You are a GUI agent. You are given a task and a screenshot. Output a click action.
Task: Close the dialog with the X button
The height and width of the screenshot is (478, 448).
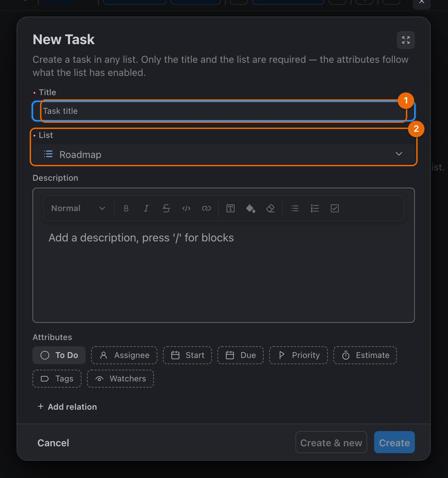click(422, 3)
